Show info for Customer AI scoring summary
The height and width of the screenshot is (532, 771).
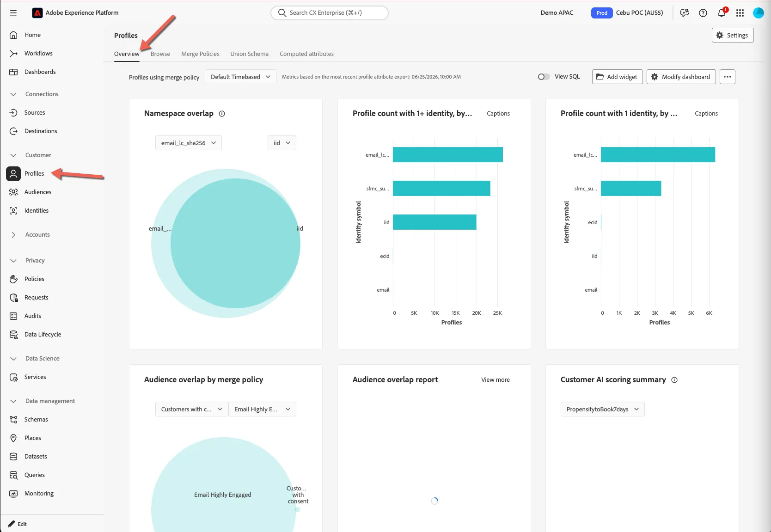(x=674, y=380)
